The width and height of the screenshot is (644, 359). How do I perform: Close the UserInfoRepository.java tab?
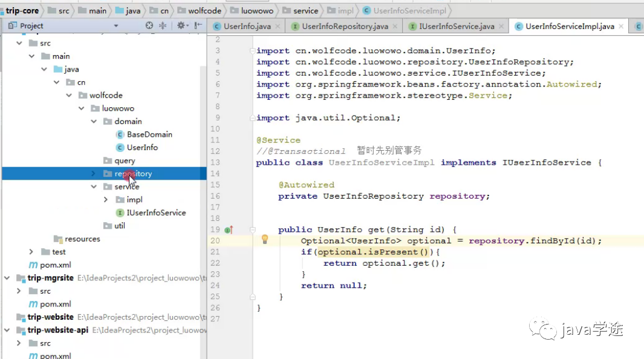395,27
